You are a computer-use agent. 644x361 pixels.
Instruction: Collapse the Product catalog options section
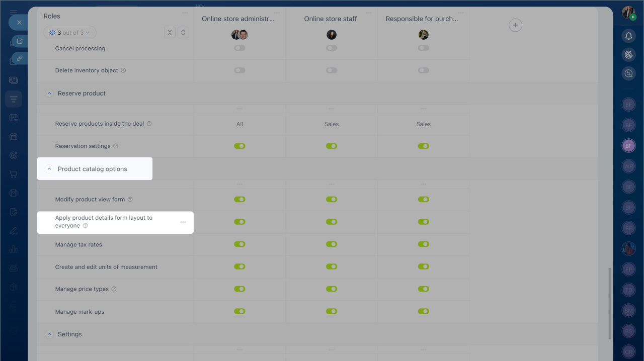[x=49, y=169]
